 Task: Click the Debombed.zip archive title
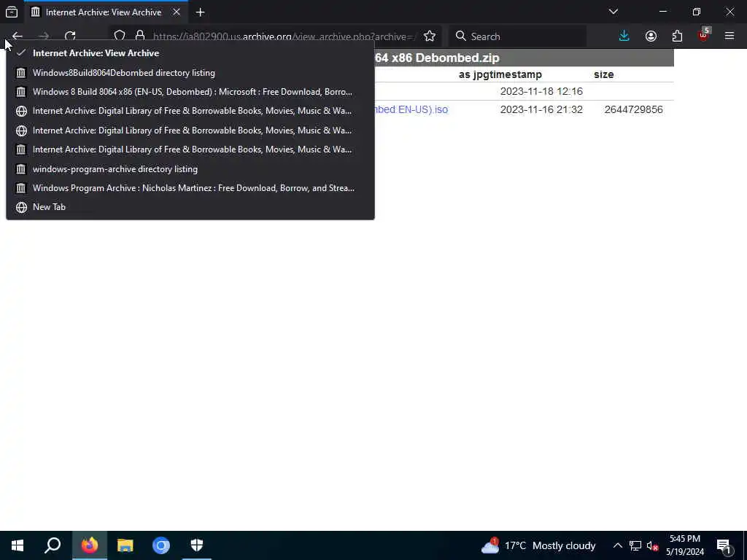pos(437,58)
